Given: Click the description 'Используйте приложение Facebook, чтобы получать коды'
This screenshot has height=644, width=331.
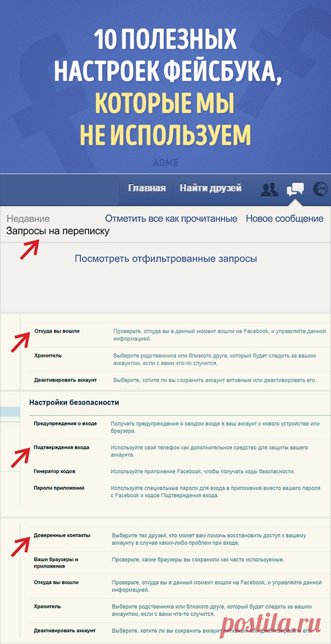Looking at the screenshot, I should pyautogui.click(x=203, y=471).
